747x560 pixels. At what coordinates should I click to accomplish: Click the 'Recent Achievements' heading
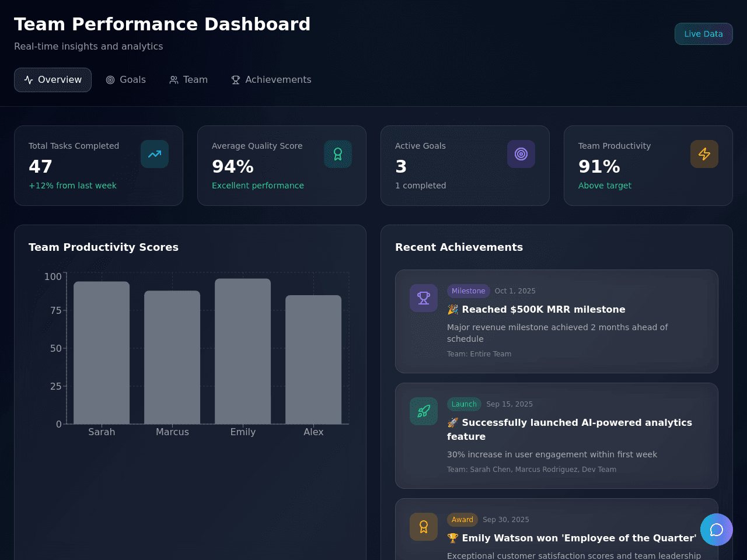click(459, 247)
